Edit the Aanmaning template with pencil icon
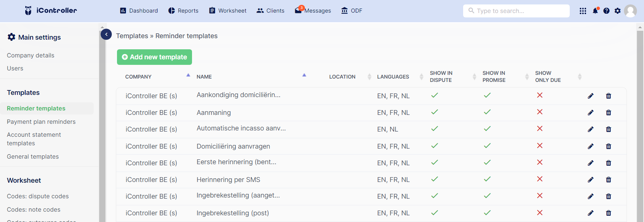 (591, 113)
